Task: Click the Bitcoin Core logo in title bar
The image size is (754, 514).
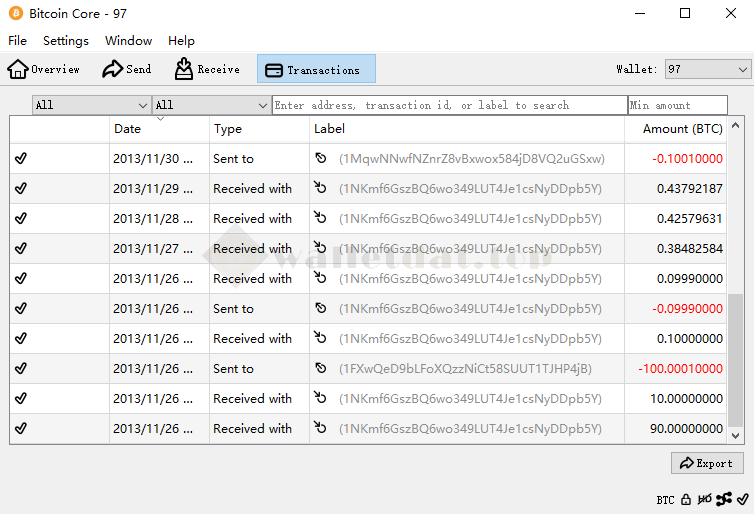Action: point(16,14)
